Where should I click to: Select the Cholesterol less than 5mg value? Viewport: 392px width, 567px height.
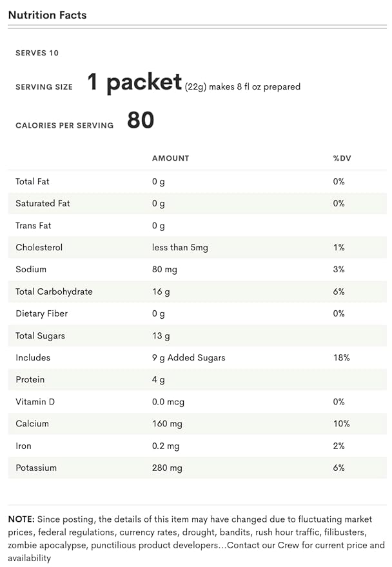(x=180, y=248)
